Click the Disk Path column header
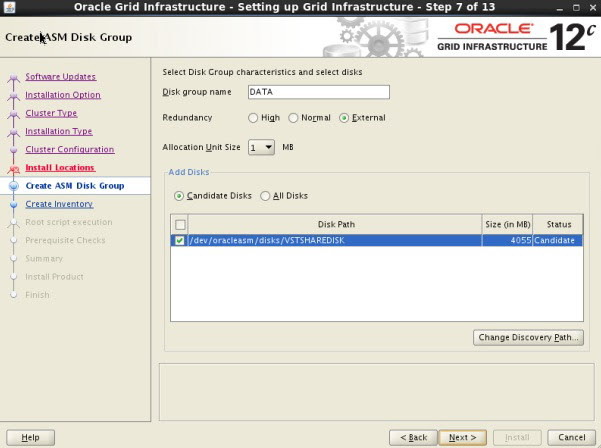The image size is (601, 448). point(336,225)
